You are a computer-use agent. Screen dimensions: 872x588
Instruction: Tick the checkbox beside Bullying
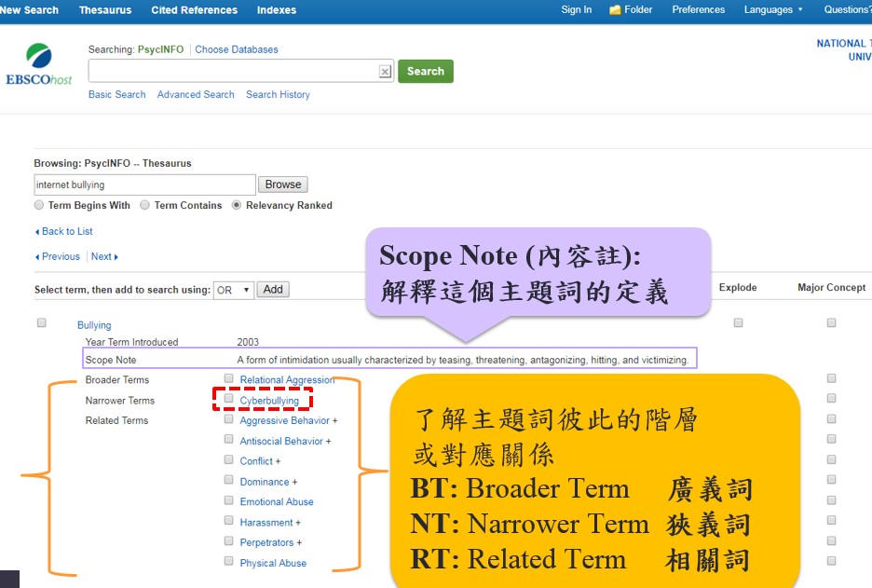click(x=42, y=322)
